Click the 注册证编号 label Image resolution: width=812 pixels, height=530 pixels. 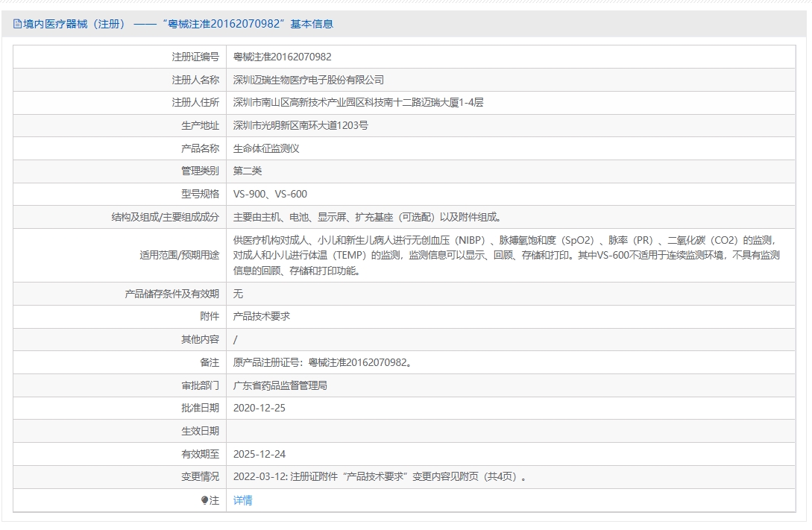(195, 57)
